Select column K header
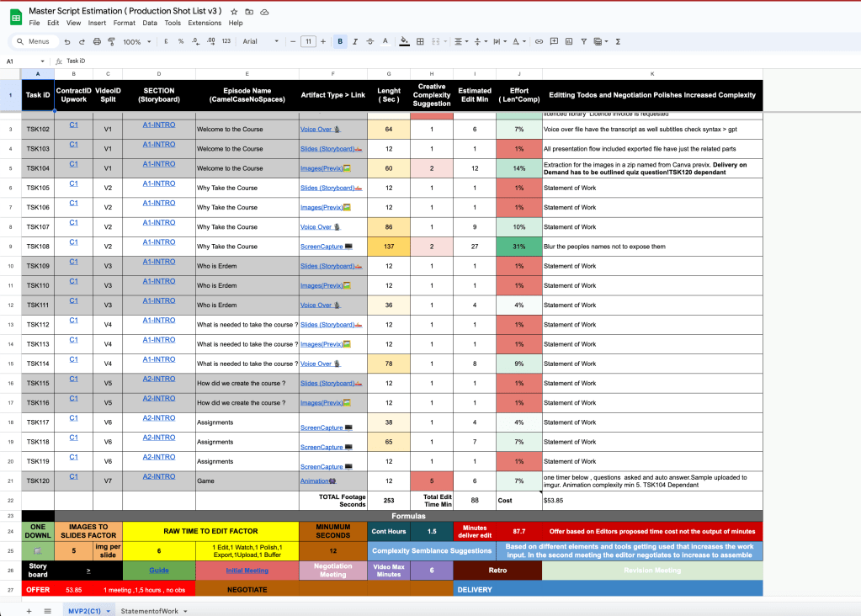 (652, 73)
